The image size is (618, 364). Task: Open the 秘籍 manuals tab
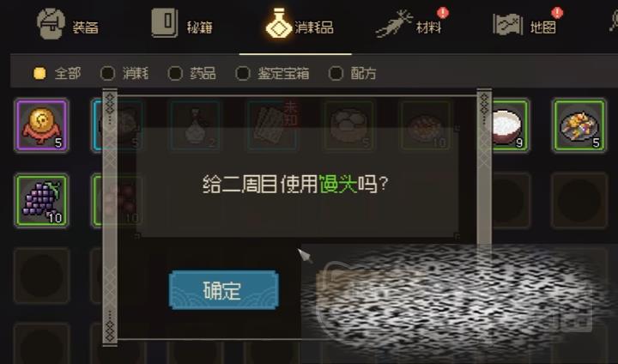[182, 25]
